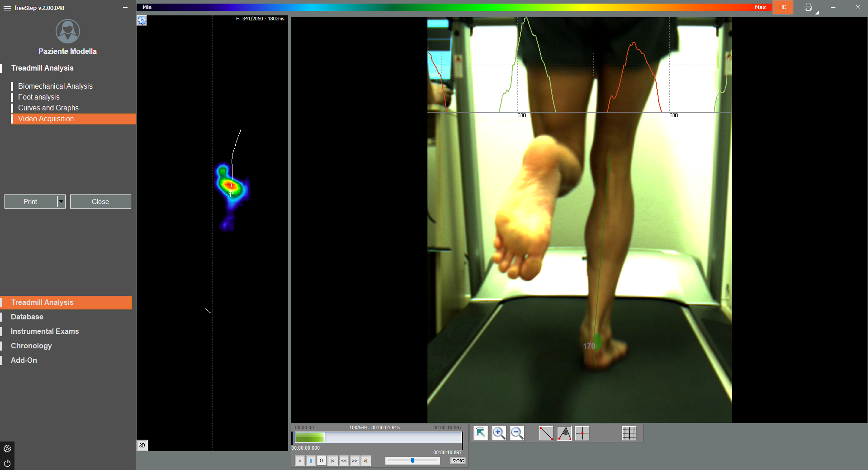This screenshot has height=470, width=868.
Task: Switch to Foot analysis
Action: [38, 97]
